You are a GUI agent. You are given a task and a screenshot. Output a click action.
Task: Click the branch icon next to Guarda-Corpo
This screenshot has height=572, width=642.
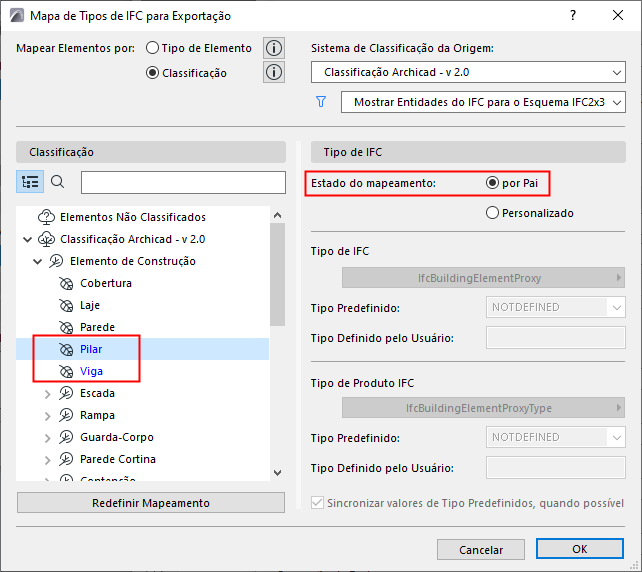66,437
